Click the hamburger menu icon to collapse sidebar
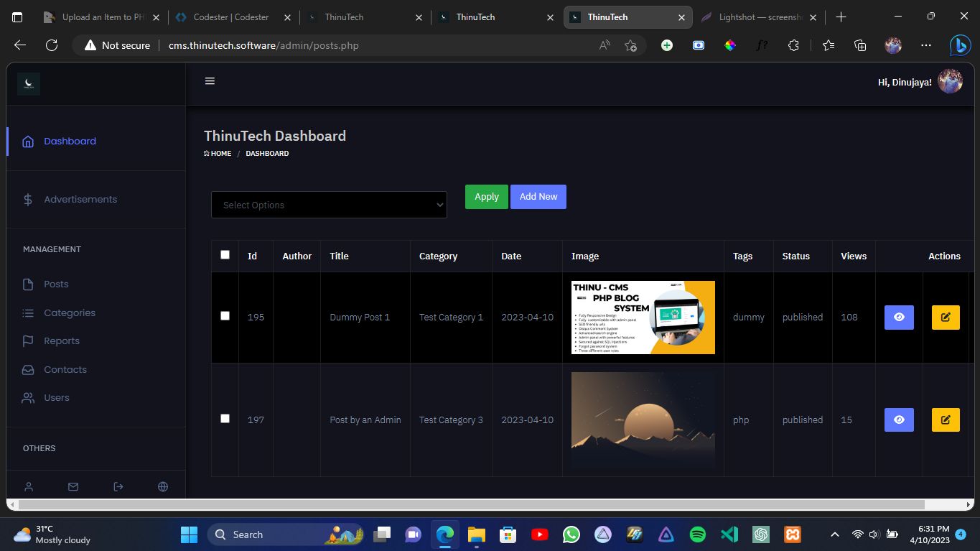980x551 pixels. [x=210, y=81]
